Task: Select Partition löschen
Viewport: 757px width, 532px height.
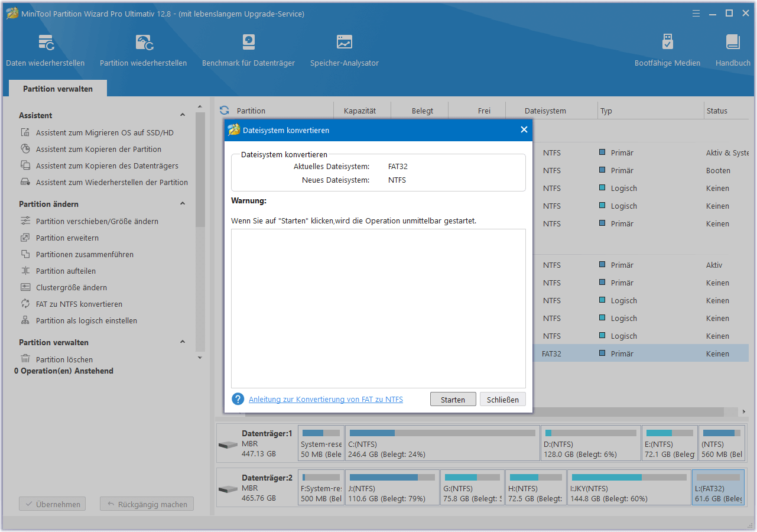Action: pos(64,359)
